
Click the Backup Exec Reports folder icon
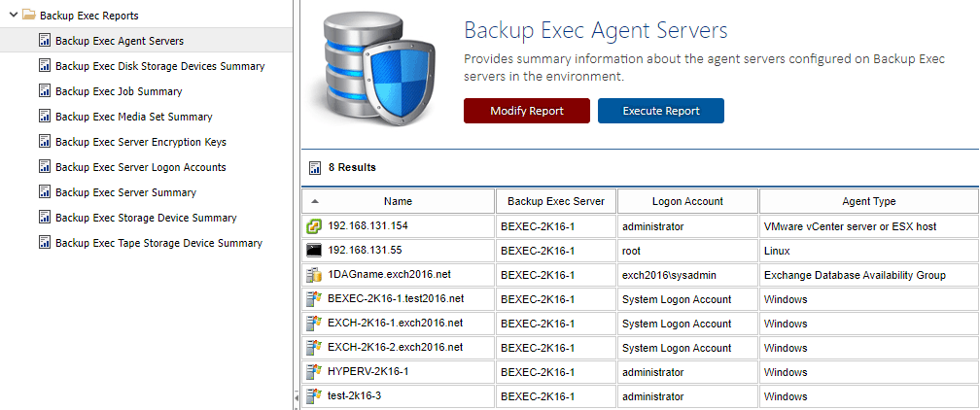click(x=28, y=15)
